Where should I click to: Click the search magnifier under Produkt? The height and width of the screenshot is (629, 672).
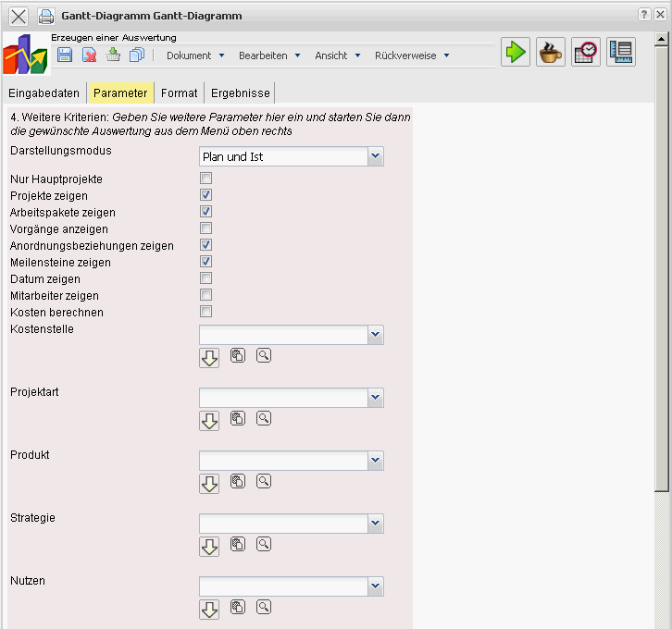click(264, 481)
